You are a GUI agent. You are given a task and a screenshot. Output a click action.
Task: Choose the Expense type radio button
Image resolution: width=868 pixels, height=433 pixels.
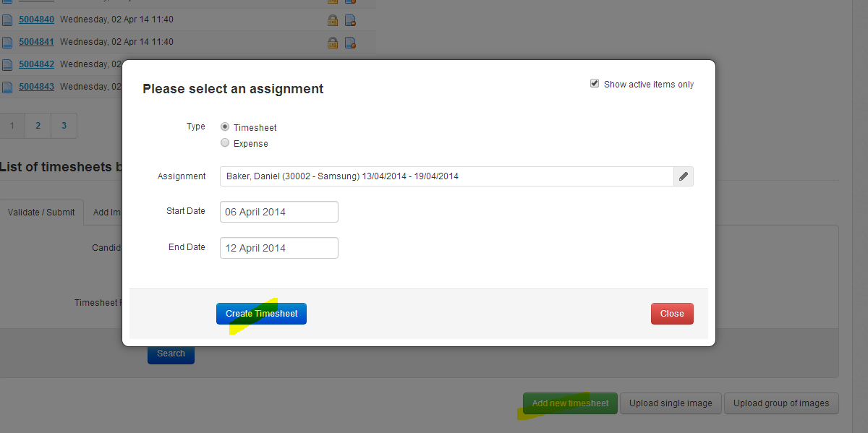tap(225, 143)
